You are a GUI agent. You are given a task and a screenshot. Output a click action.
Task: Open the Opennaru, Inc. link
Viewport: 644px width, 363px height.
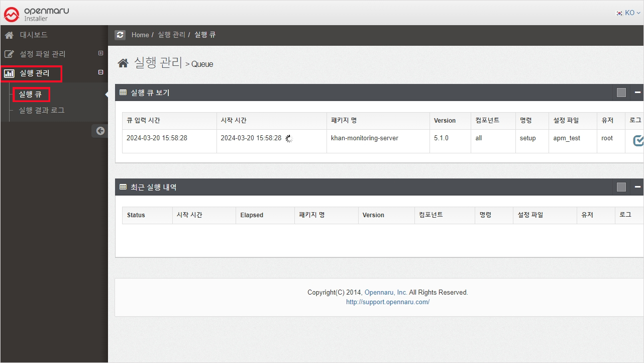point(386,292)
